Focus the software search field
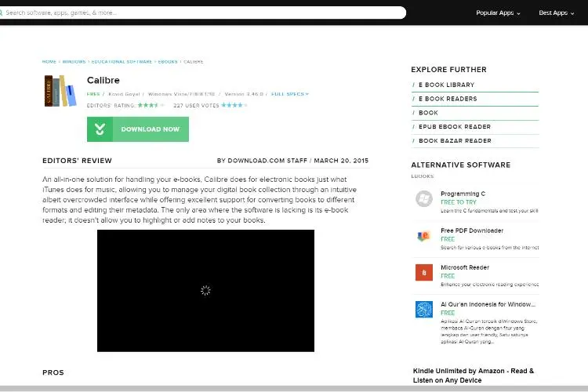The image size is (588, 392). (202, 13)
